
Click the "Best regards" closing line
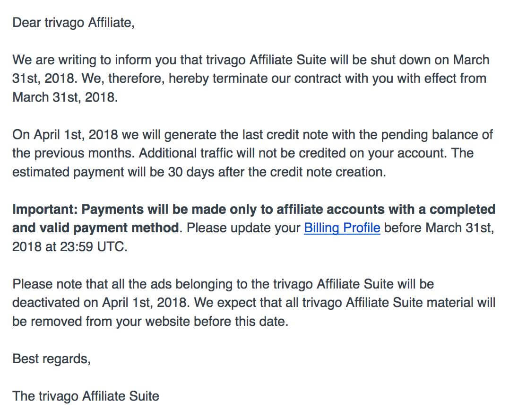(51, 359)
